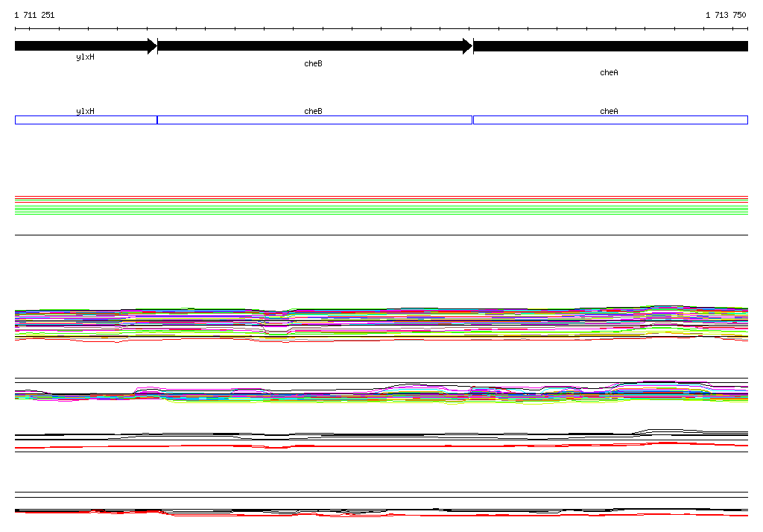
Task: Click the ylxH black gene arrow
Action: tap(86, 46)
